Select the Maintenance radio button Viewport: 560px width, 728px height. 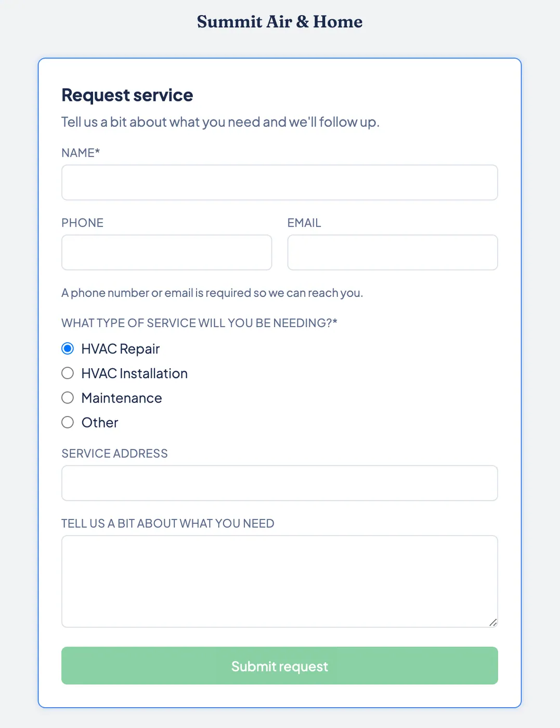coord(68,398)
